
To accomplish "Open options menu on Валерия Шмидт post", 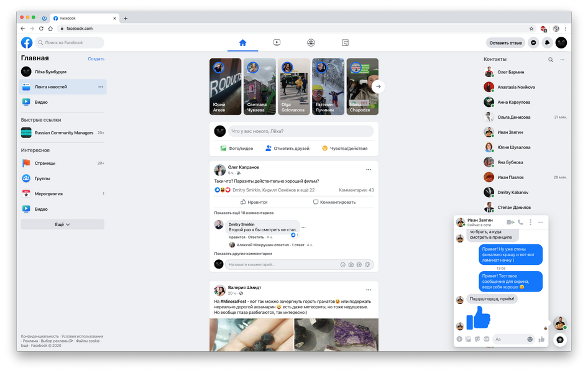I will pos(369,290).
